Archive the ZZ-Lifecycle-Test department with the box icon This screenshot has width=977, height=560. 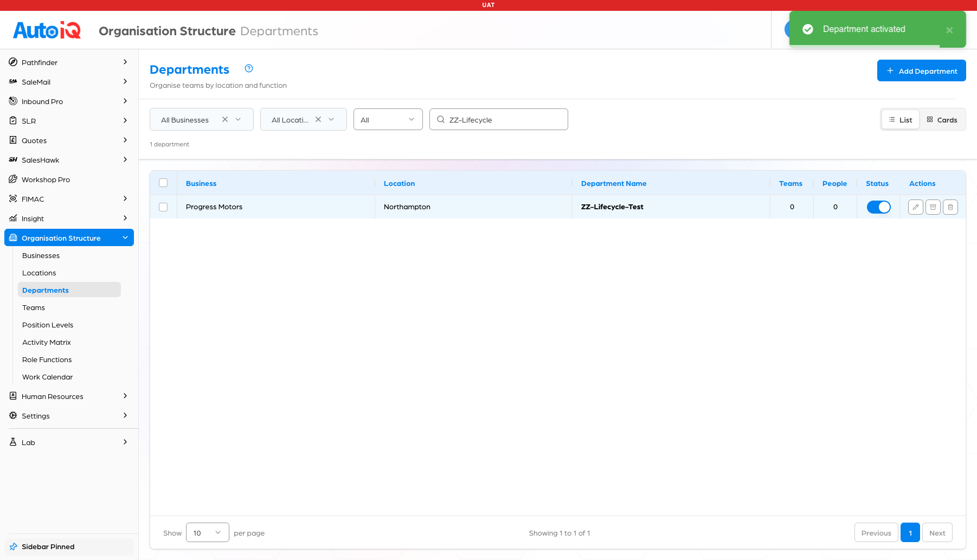933,207
